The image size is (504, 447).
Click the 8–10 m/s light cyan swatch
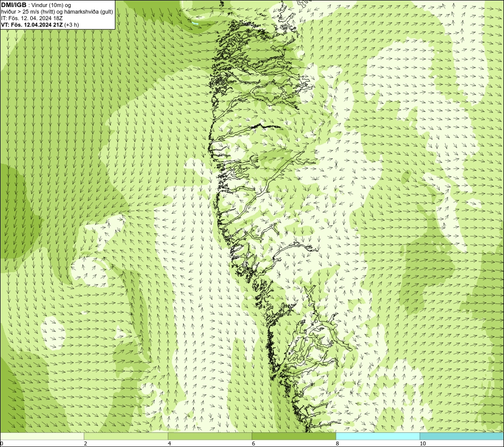point(377,436)
